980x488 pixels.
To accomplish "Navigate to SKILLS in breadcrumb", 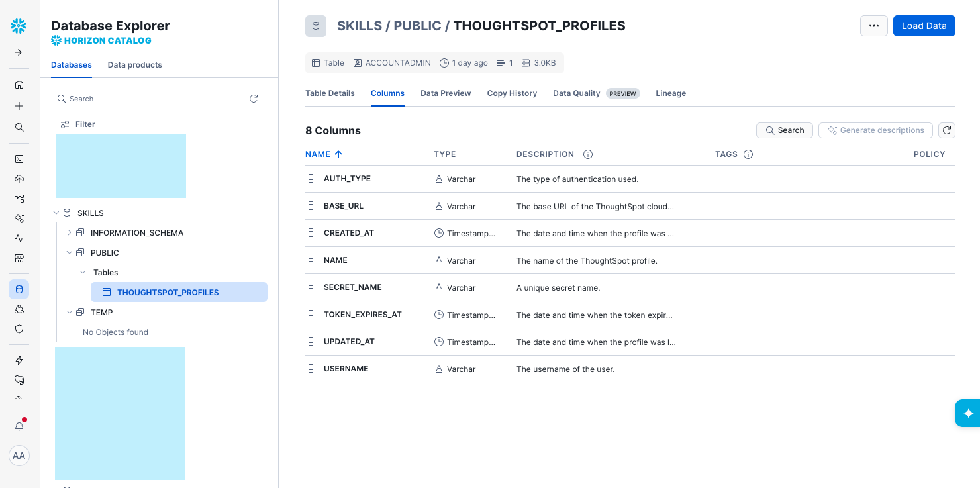I will [360, 26].
